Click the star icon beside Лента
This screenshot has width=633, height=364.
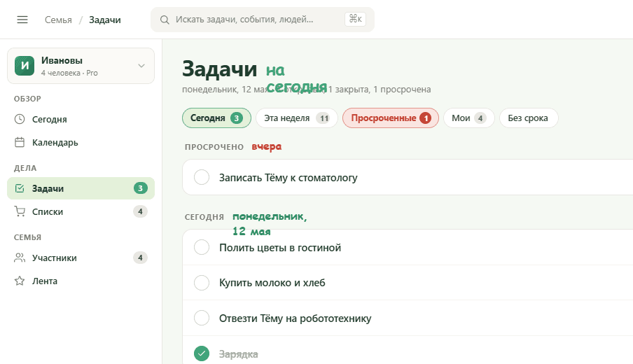pos(20,281)
